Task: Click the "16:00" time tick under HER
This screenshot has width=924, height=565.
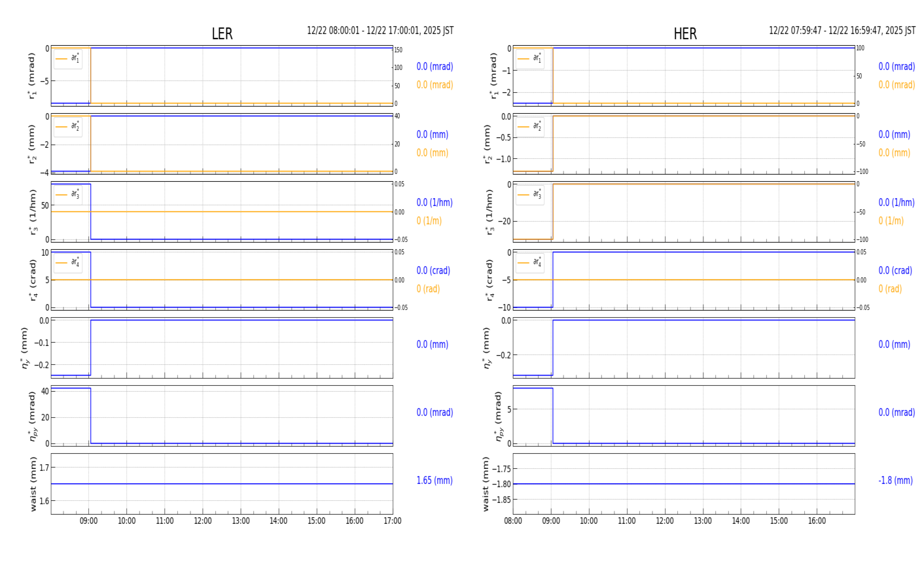Action: click(x=817, y=521)
